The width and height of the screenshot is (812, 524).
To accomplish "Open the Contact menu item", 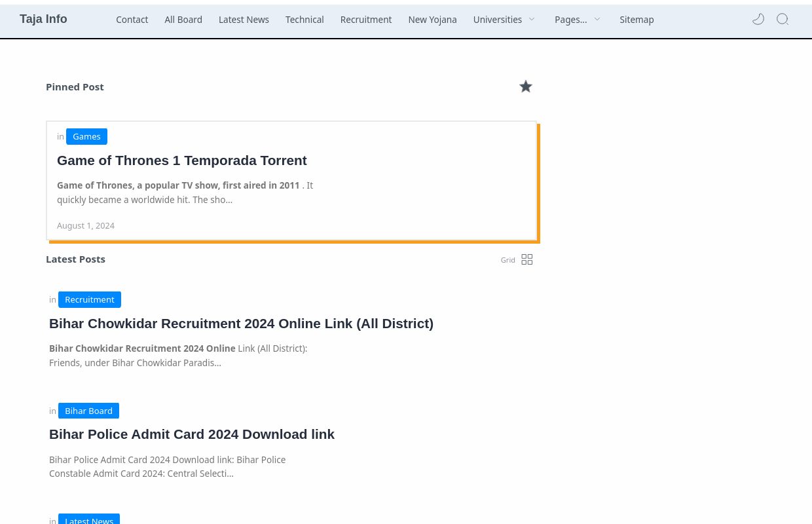I will pos(132,20).
